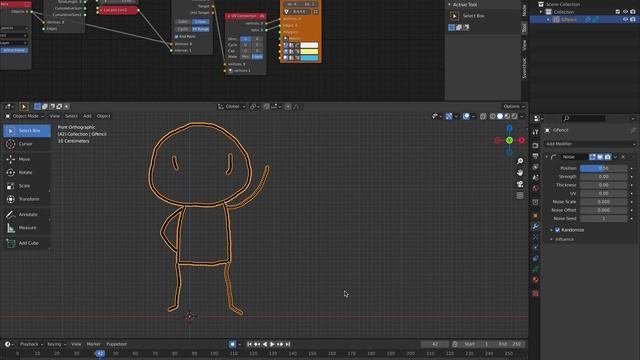This screenshot has width=640, height=360.
Task: Click the red X axis gizmo ball
Action: coord(522,140)
